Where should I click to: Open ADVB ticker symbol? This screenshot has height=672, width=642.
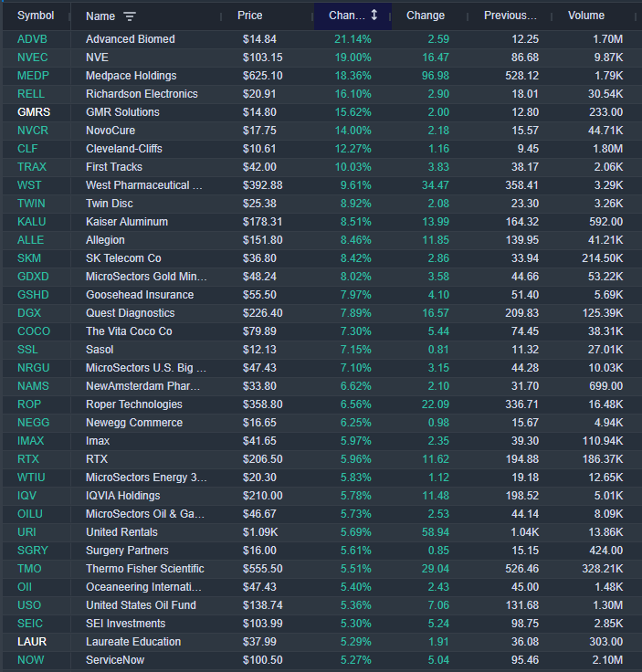tap(32, 39)
